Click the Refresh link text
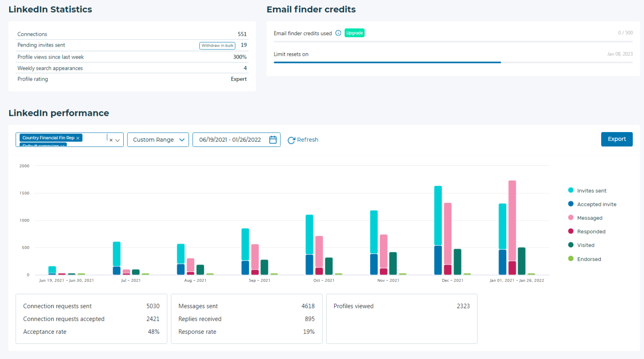Screen dimensions: 644x359 click(x=308, y=140)
